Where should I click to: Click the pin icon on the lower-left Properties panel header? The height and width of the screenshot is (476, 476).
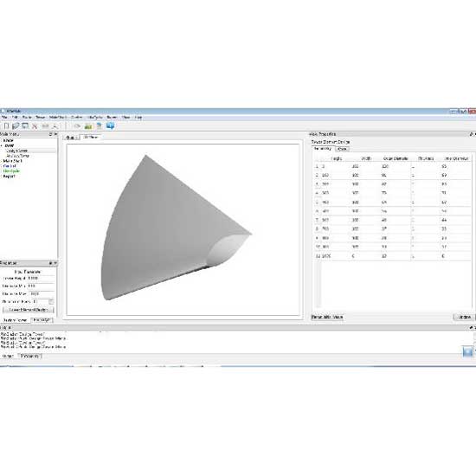[x=51, y=263]
